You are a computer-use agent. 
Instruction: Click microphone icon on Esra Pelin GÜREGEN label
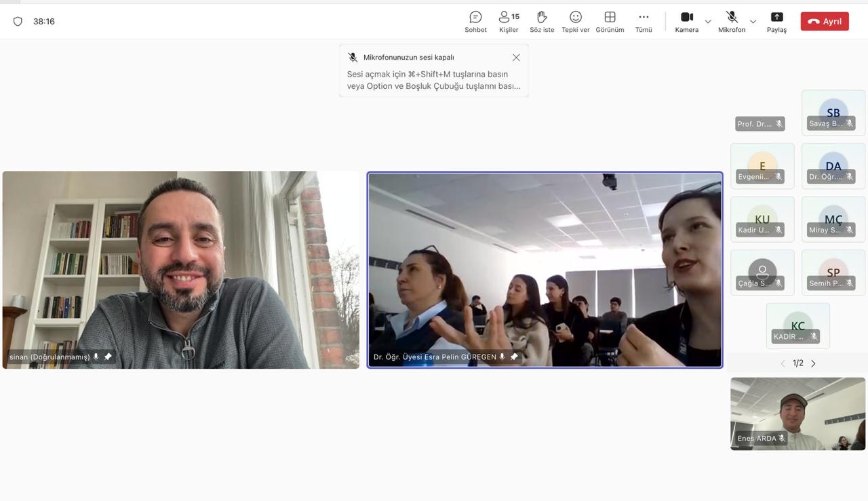(502, 357)
